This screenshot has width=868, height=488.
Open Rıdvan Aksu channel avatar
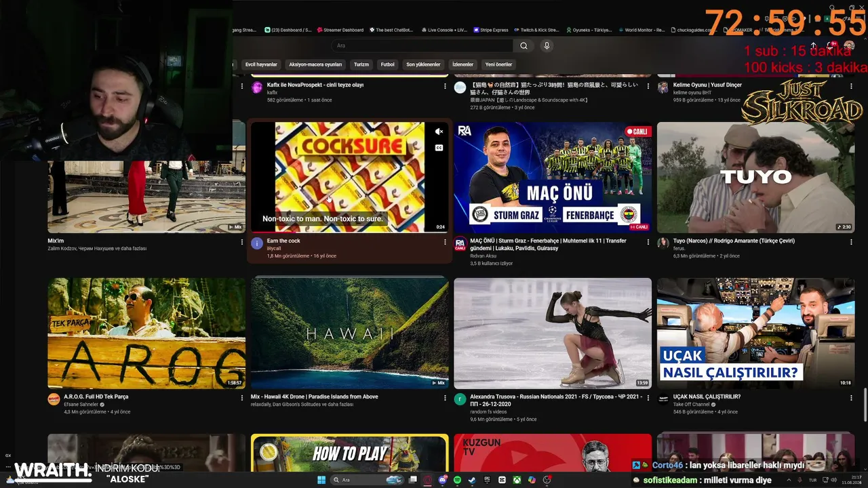pos(460,243)
